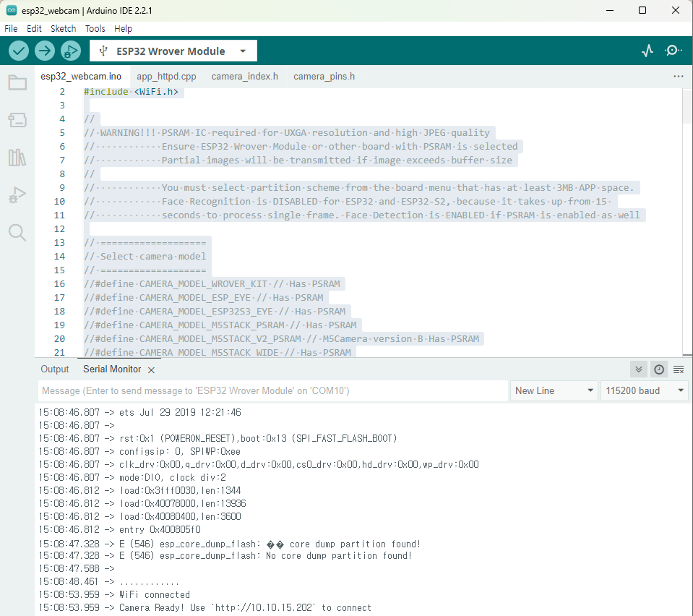This screenshot has width=693, height=616.
Task: Click the CAMERA_MODEL_WROVER_KIT define line
Action: [x=212, y=283]
